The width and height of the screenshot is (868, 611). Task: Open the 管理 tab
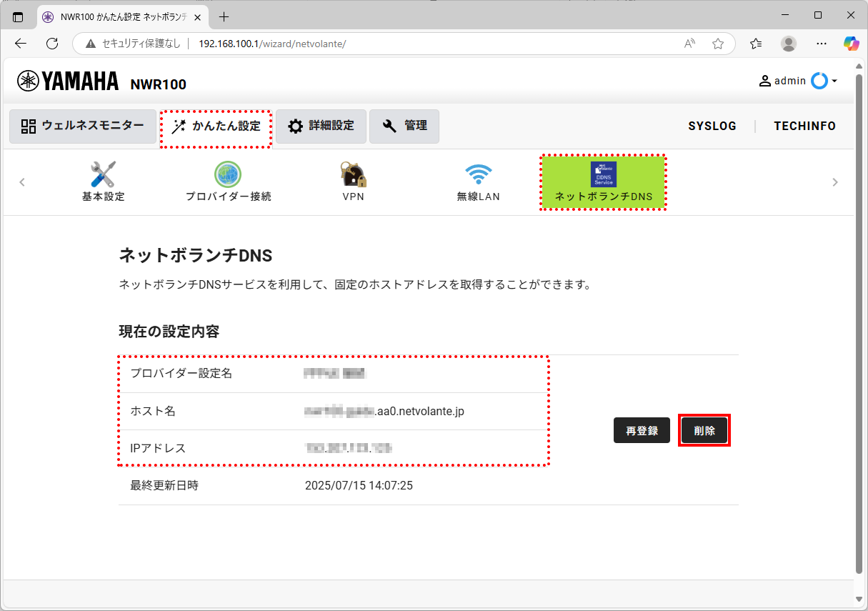404,126
